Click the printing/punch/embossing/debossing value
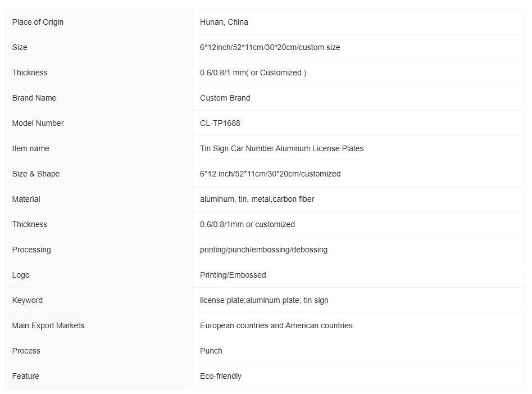The width and height of the screenshot is (532, 394). 263,250
